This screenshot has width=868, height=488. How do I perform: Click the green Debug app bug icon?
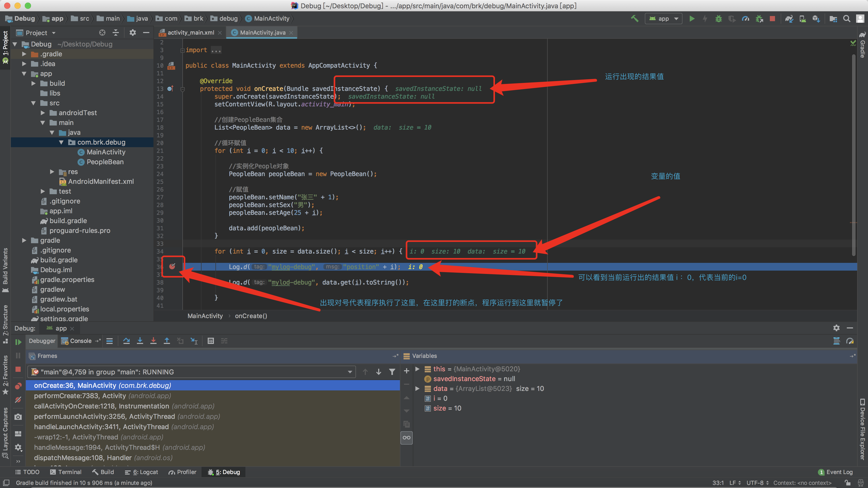click(x=718, y=19)
